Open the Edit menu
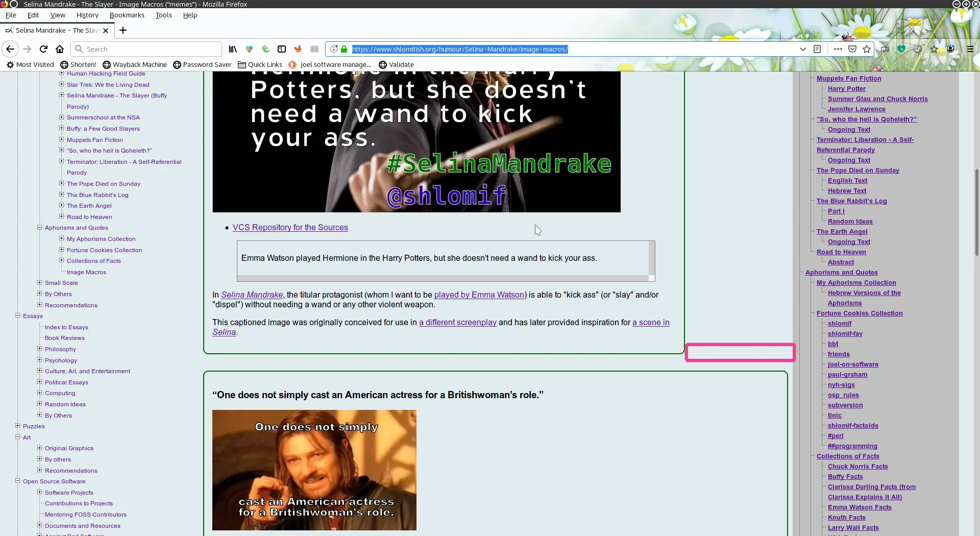980x536 pixels. click(x=33, y=15)
